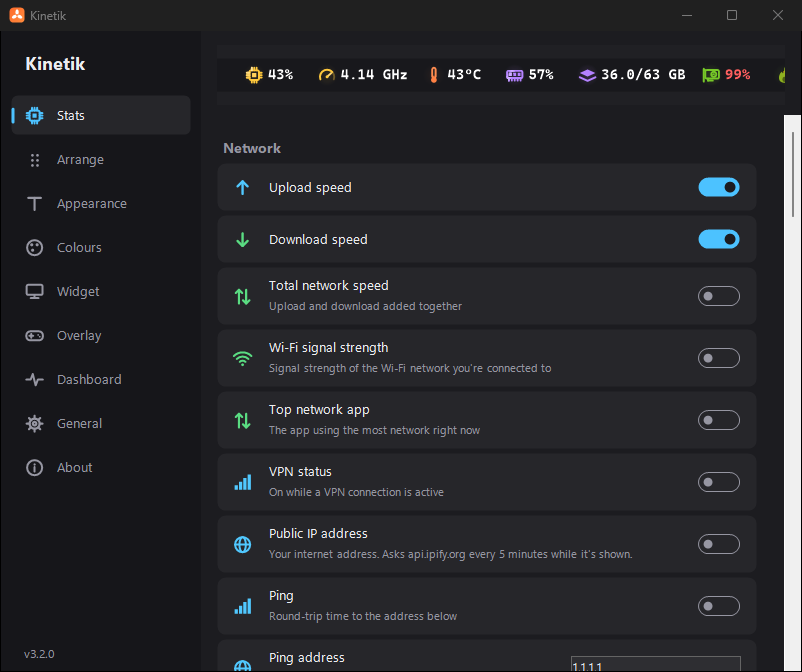
Task: Click "On while a VPN connection is active"
Action: [356, 492]
